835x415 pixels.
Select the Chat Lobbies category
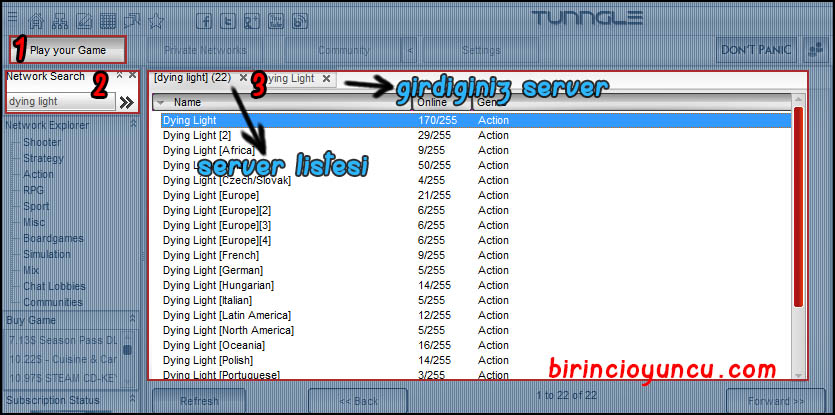click(54, 286)
